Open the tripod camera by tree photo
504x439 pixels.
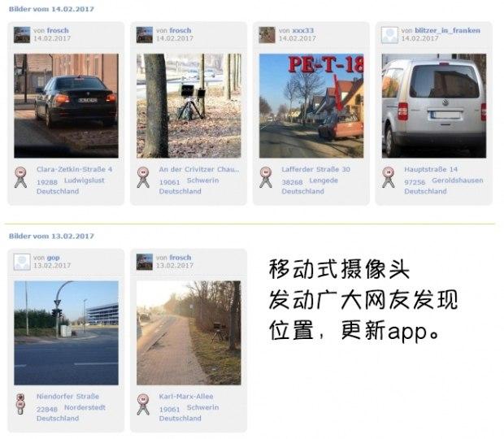189,106
